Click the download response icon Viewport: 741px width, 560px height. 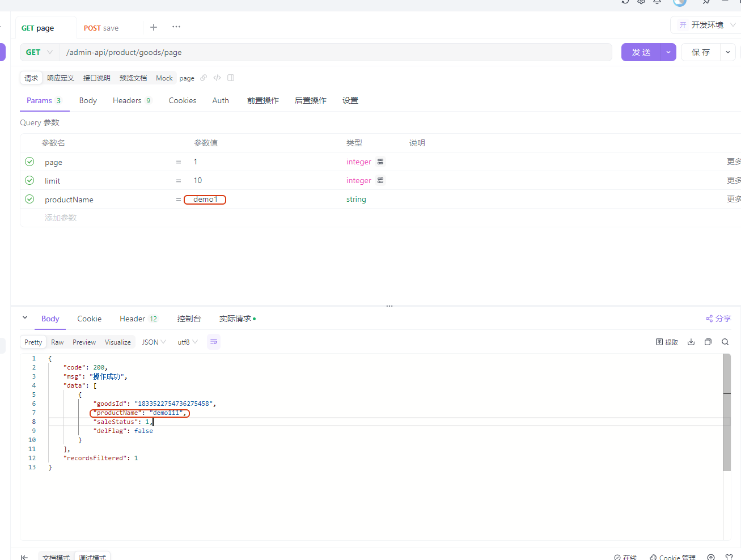pyautogui.click(x=691, y=342)
